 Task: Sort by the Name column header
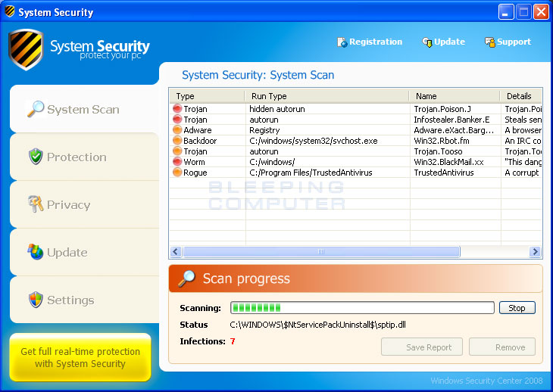(455, 96)
